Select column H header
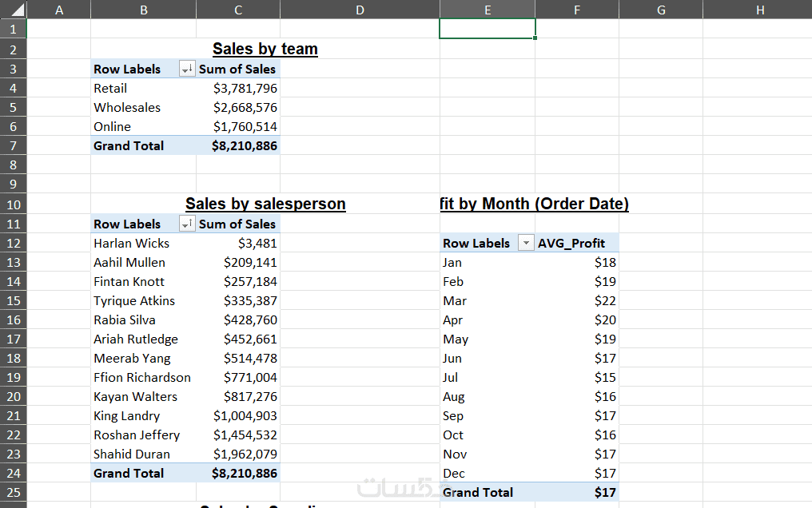812x508 pixels. tap(759, 10)
